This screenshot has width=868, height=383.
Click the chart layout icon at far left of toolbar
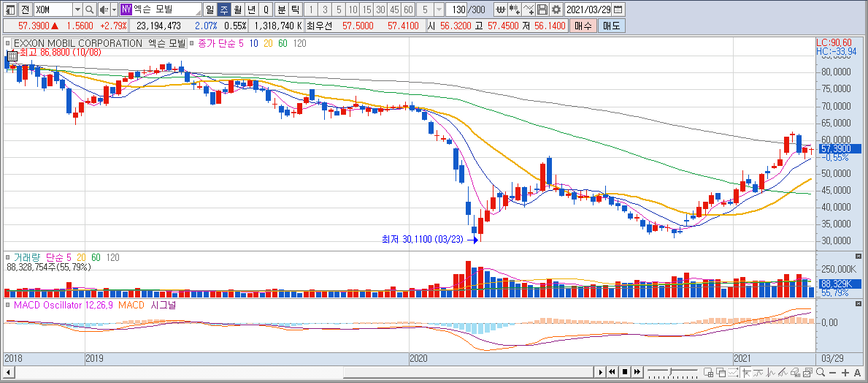tap(10, 10)
